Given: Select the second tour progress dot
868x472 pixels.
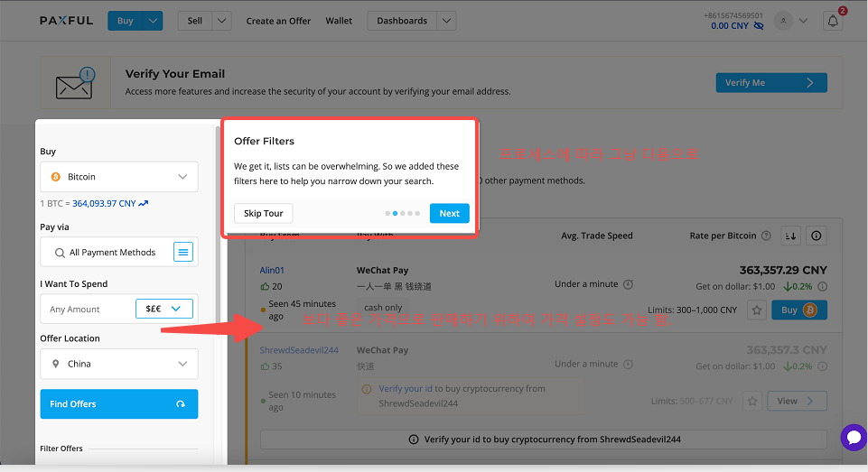Looking at the screenshot, I should pyautogui.click(x=395, y=214).
